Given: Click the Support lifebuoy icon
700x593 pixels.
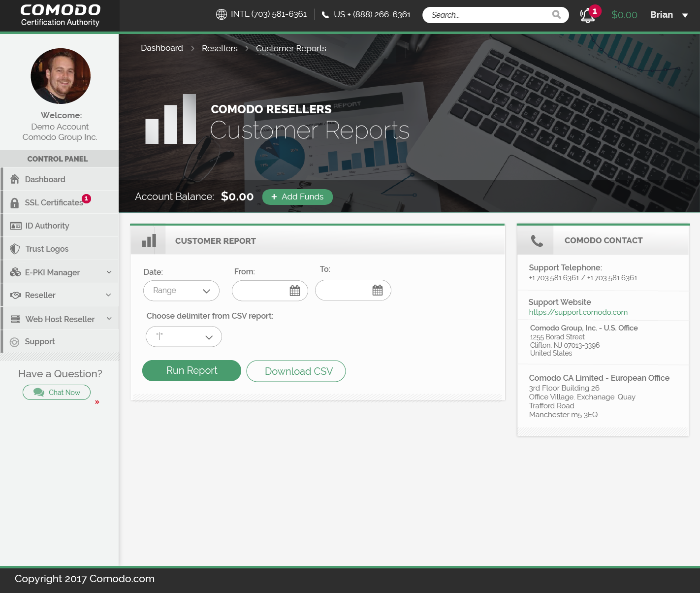Looking at the screenshot, I should pyautogui.click(x=15, y=342).
